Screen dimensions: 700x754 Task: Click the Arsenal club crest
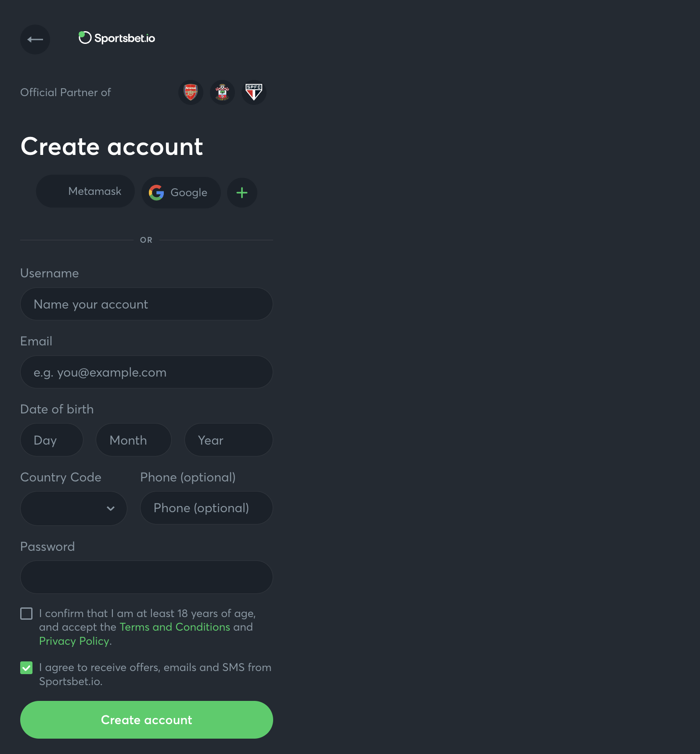tap(191, 93)
